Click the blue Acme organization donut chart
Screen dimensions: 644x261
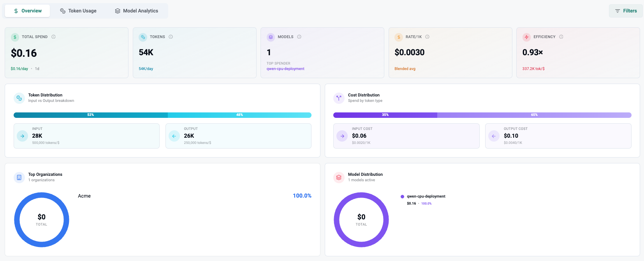[17, 220]
